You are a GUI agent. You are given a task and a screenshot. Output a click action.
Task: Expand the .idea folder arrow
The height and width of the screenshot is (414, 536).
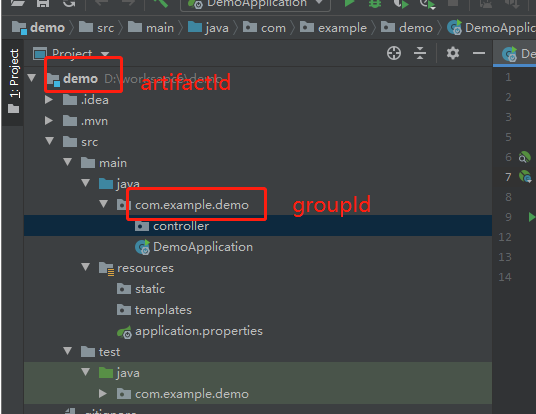(x=49, y=99)
